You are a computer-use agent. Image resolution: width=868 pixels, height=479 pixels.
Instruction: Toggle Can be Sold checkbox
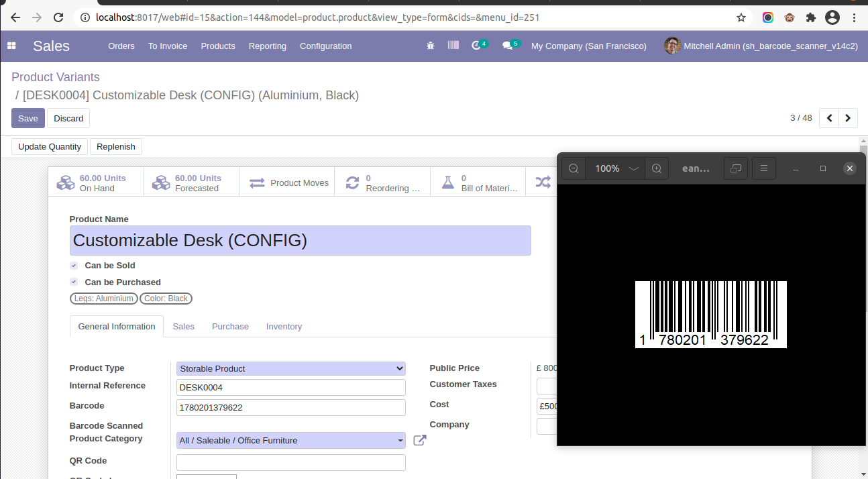(x=74, y=266)
